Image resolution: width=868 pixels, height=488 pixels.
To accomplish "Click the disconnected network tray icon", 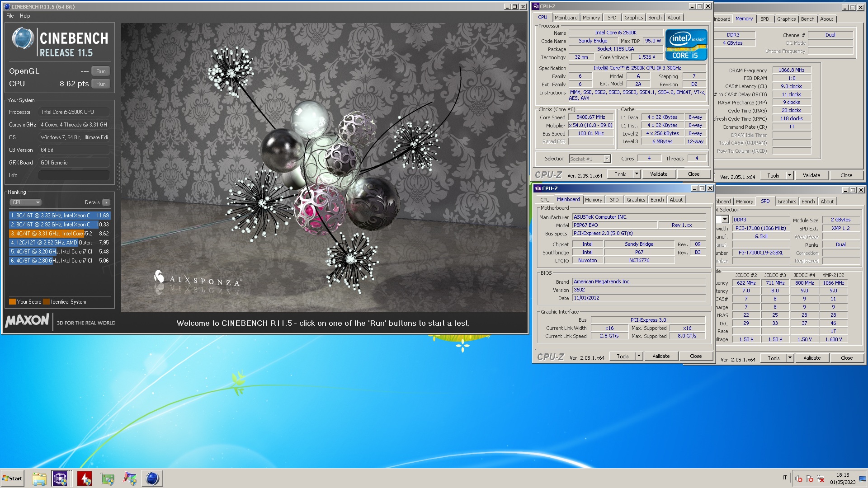I will (x=821, y=479).
